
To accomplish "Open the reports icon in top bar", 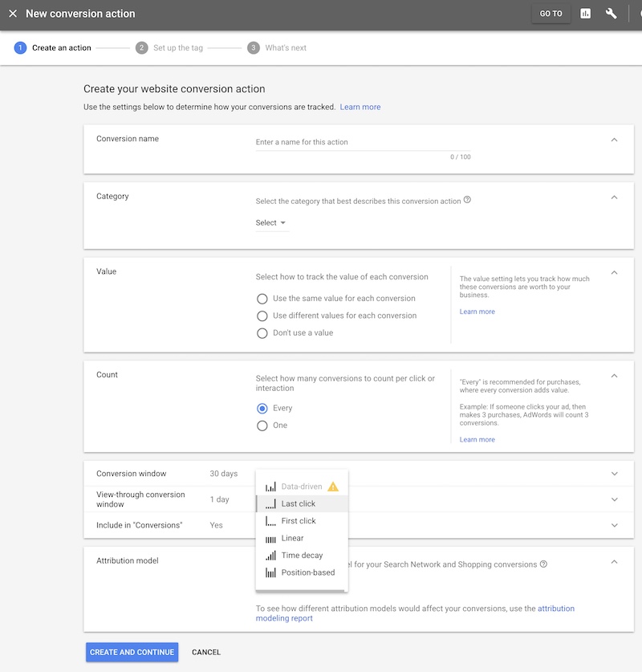I will tap(583, 14).
